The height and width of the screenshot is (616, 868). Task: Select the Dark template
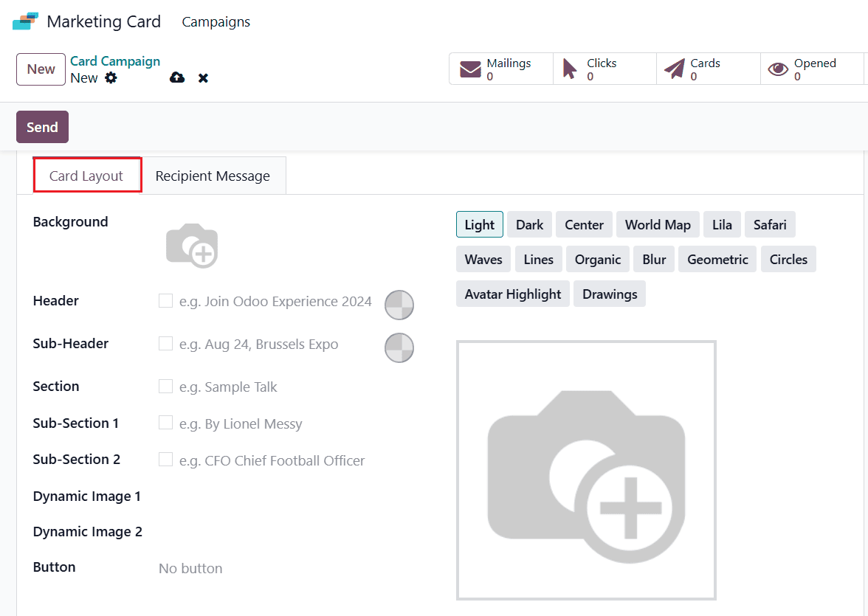coord(529,224)
